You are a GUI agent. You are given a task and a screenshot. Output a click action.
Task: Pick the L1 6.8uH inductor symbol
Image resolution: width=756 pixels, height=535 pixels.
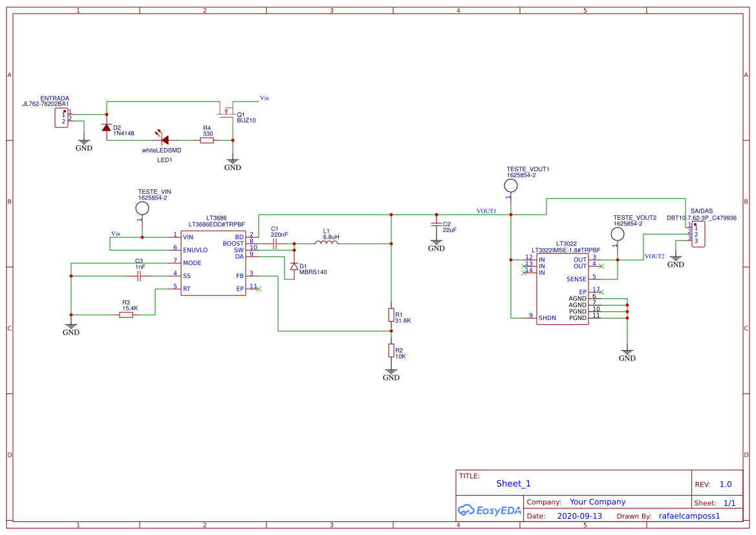tap(327, 243)
